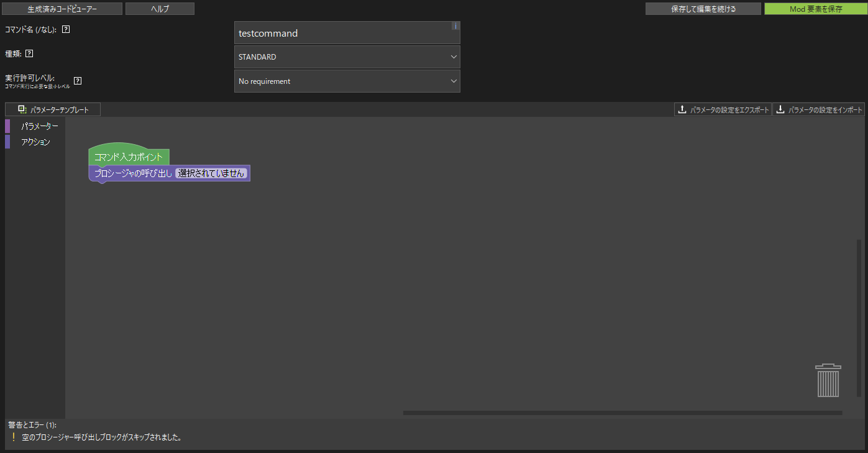Open the 選択されていません procedure selector
The height and width of the screenshot is (453, 868).
(x=211, y=174)
